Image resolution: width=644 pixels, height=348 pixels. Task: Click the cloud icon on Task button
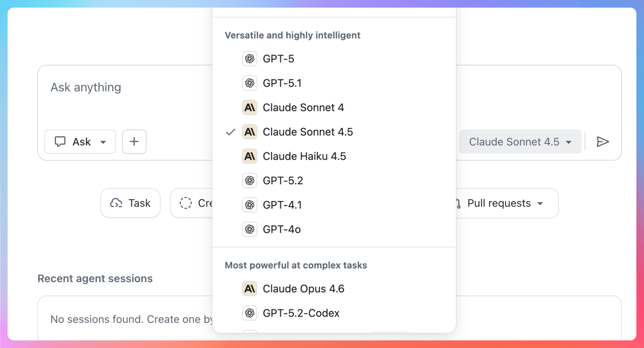(116, 203)
